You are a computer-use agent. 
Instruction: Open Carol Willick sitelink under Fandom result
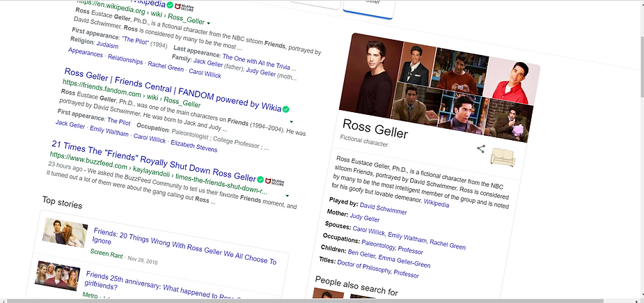click(150, 138)
